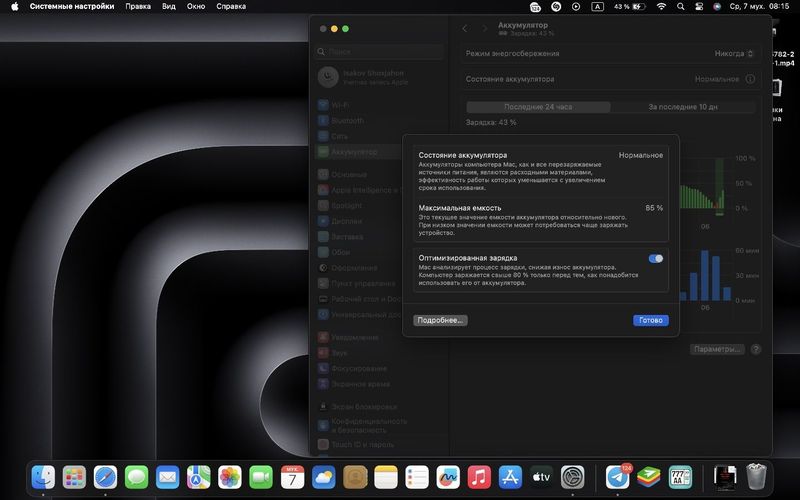The height and width of the screenshot is (500, 800).
Task: Open Окно menu
Action: tap(196, 7)
